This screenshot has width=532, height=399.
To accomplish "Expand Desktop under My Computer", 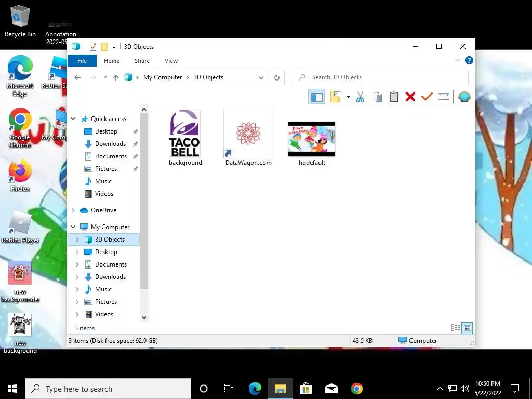I will point(77,252).
